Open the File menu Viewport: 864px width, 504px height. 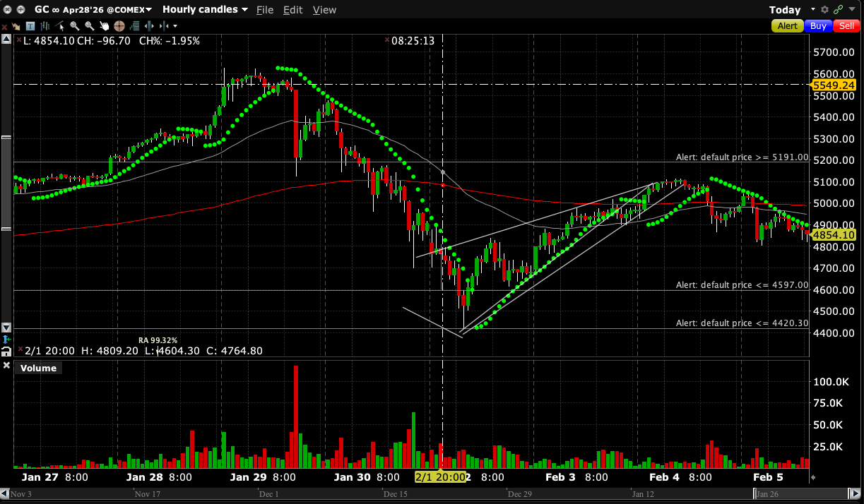point(265,9)
